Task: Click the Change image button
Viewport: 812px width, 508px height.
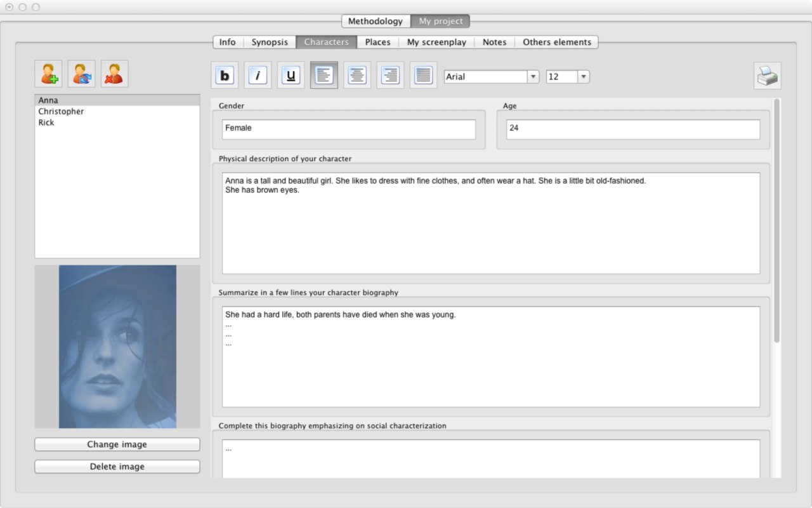Action: (117, 444)
